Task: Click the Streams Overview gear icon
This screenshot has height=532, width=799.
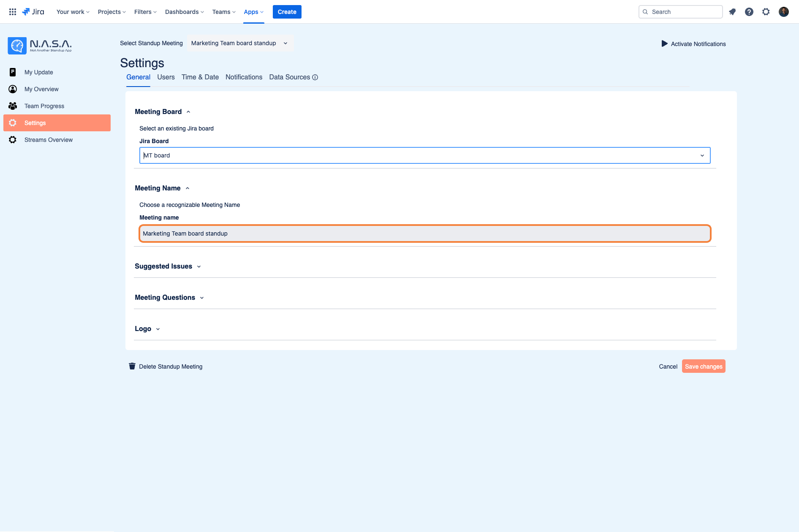Action: (13, 140)
